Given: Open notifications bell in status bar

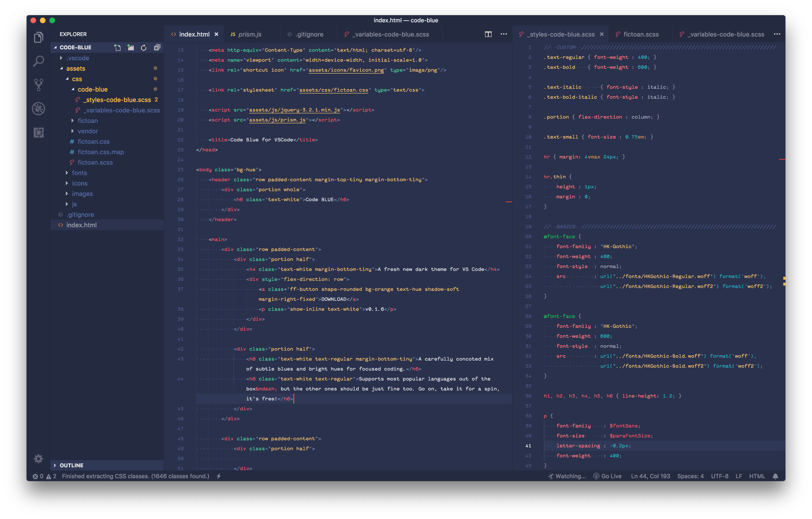Looking at the screenshot, I should pos(775,476).
